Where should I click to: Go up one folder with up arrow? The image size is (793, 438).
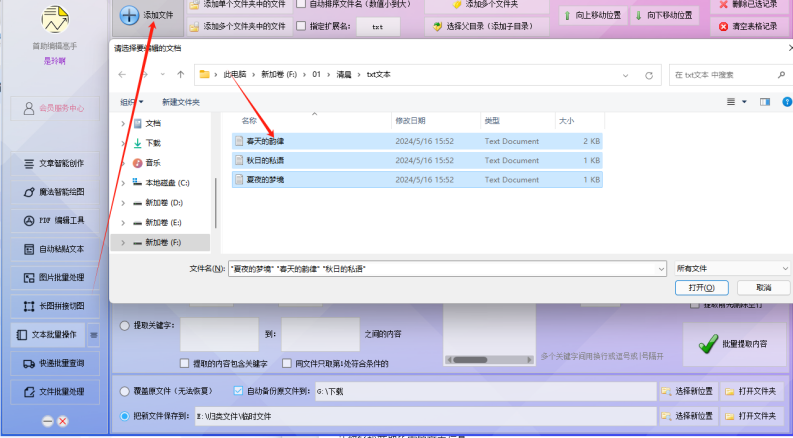point(181,75)
